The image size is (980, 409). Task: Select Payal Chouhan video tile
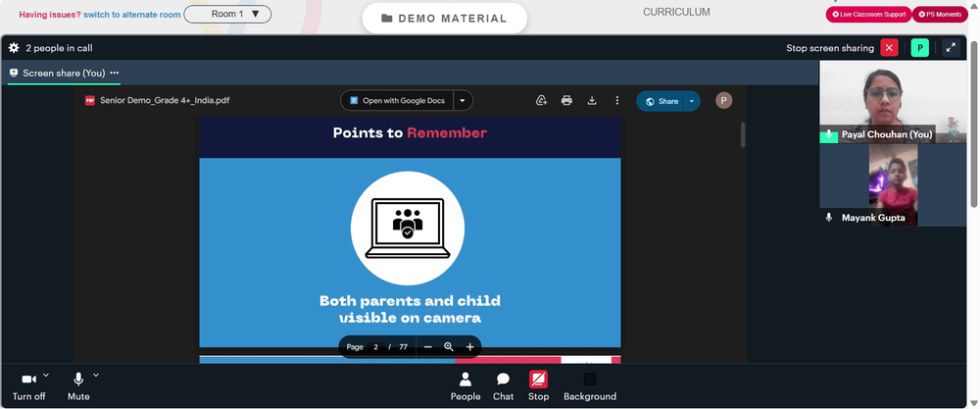[x=893, y=102]
